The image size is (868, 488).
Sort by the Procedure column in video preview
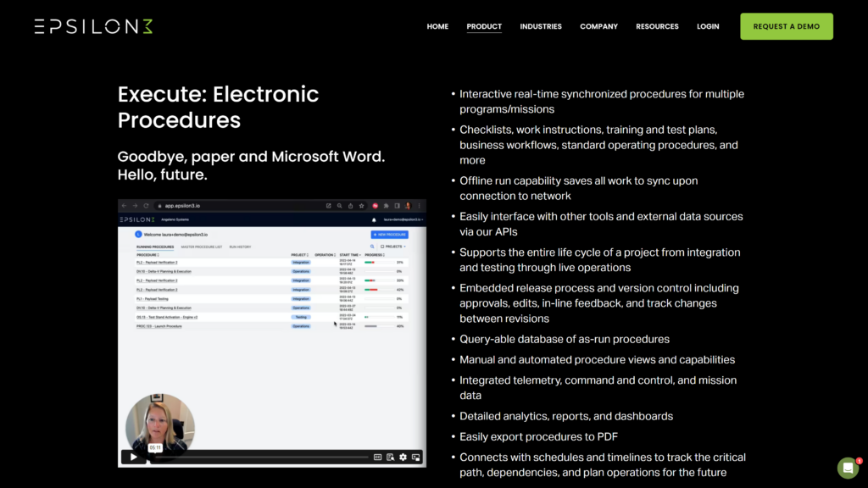point(147,255)
